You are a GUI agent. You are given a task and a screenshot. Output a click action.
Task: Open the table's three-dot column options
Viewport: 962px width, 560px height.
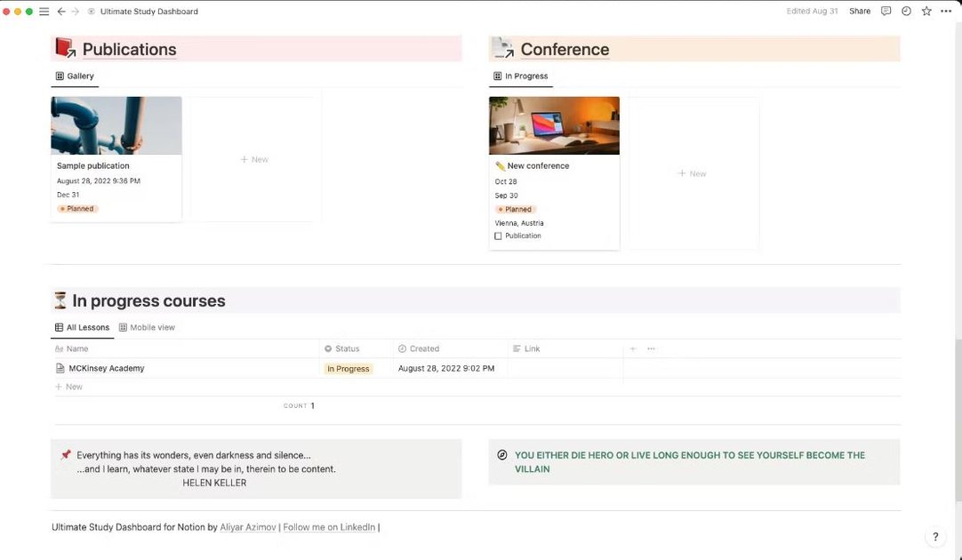tap(651, 348)
